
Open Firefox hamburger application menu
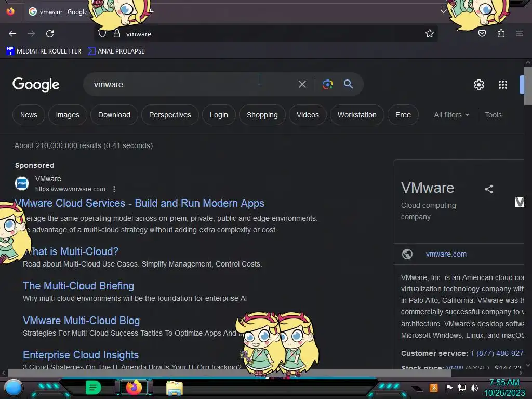point(519,33)
